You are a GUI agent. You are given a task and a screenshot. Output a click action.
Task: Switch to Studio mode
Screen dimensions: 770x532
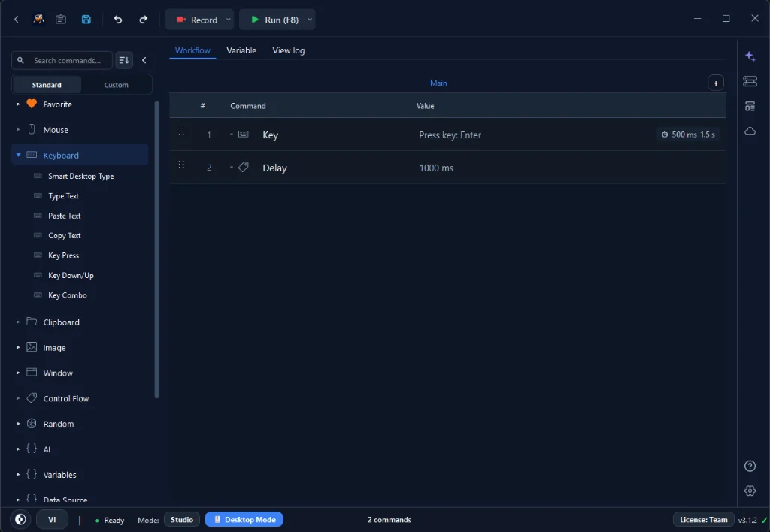tap(182, 520)
